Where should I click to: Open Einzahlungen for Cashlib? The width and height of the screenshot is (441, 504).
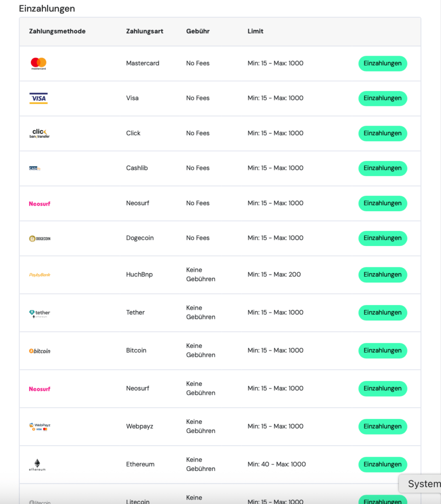click(x=382, y=168)
